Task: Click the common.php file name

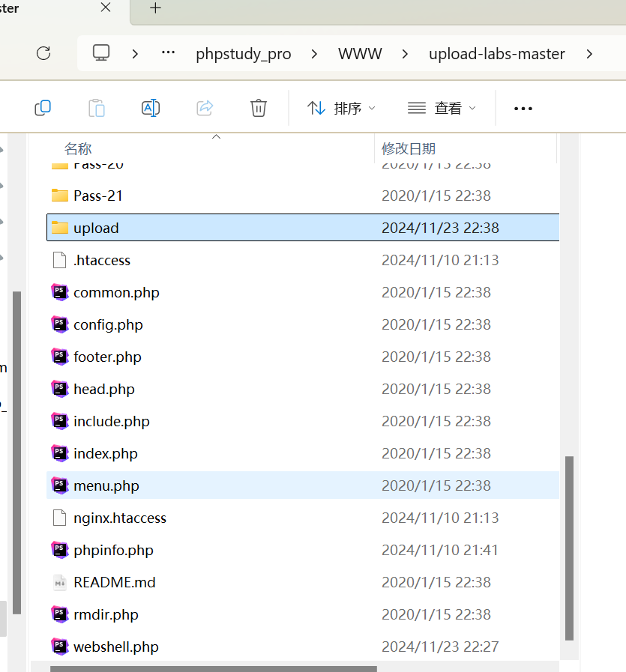Action: [x=116, y=293]
